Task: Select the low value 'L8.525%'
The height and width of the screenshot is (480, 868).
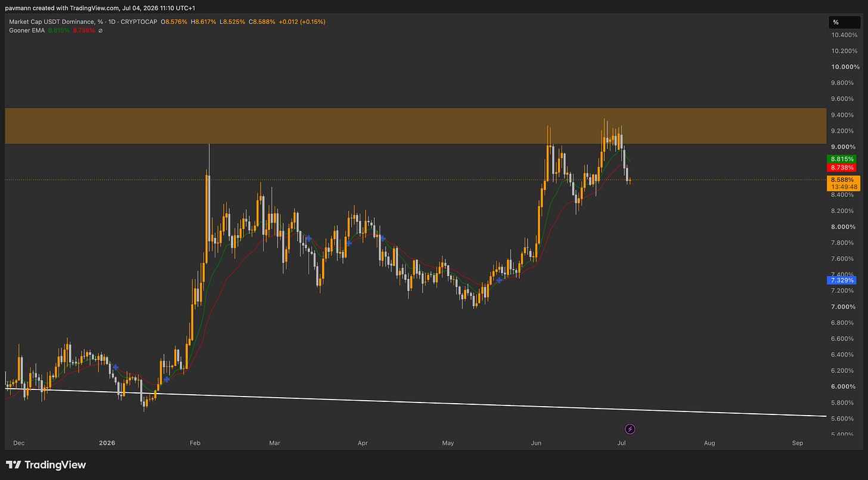Action: tap(234, 21)
